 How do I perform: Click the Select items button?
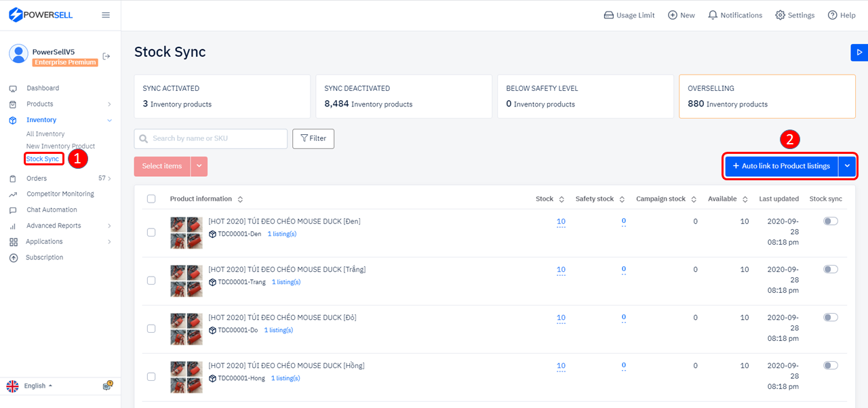click(162, 167)
